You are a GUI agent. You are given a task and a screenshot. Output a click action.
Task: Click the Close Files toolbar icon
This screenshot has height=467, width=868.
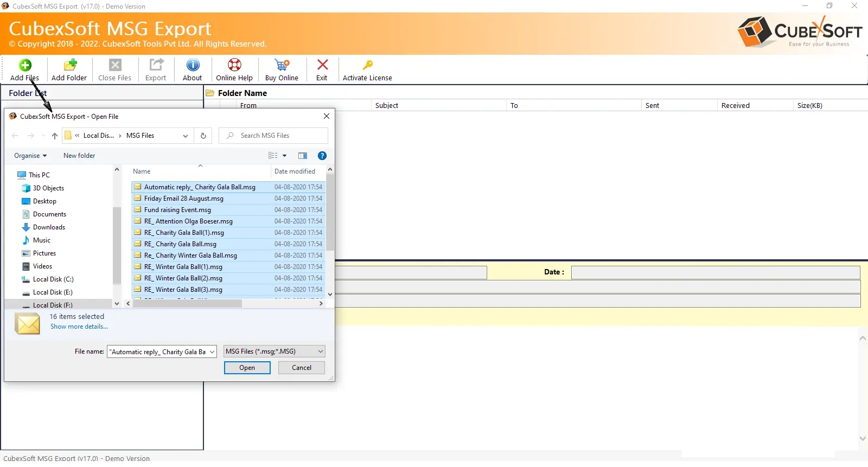pyautogui.click(x=115, y=65)
